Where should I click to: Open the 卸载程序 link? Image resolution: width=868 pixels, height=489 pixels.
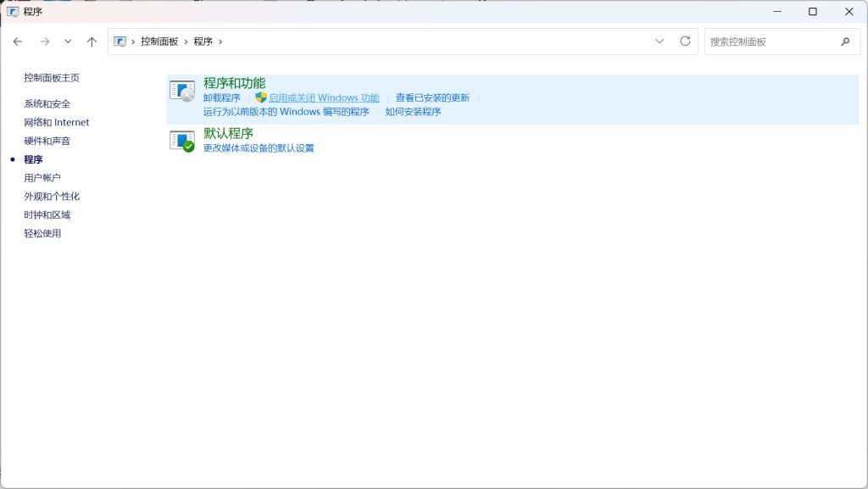click(x=221, y=98)
